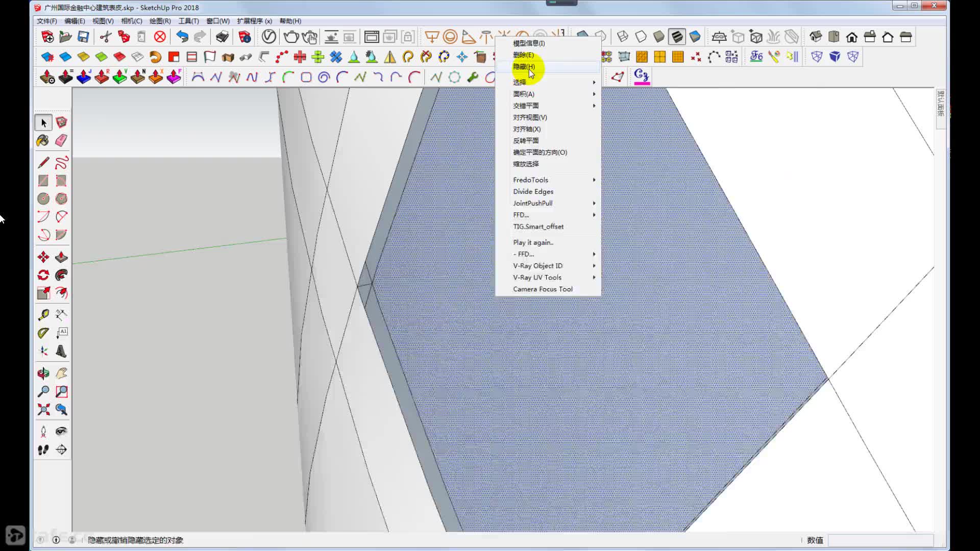Expand the JointPushPull submenu
Viewport: 980px width, 551px height.
[549, 203]
